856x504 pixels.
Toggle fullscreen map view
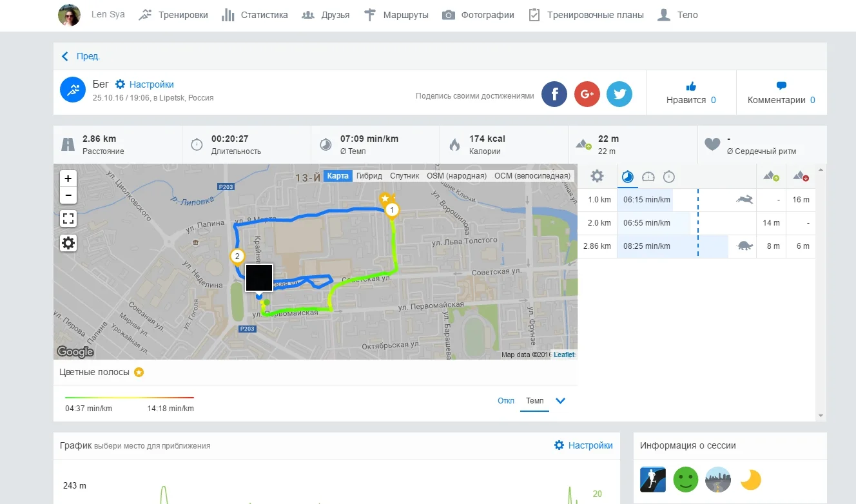68,218
